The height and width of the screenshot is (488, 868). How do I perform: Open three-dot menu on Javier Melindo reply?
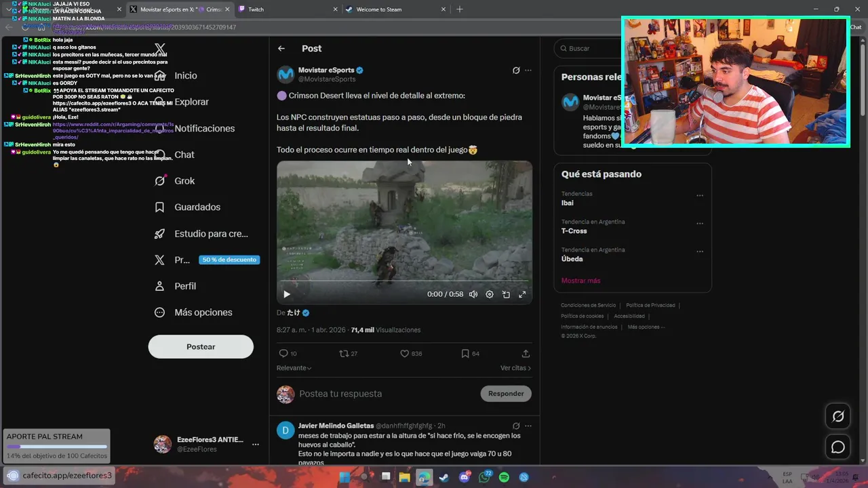[x=528, y=426]
